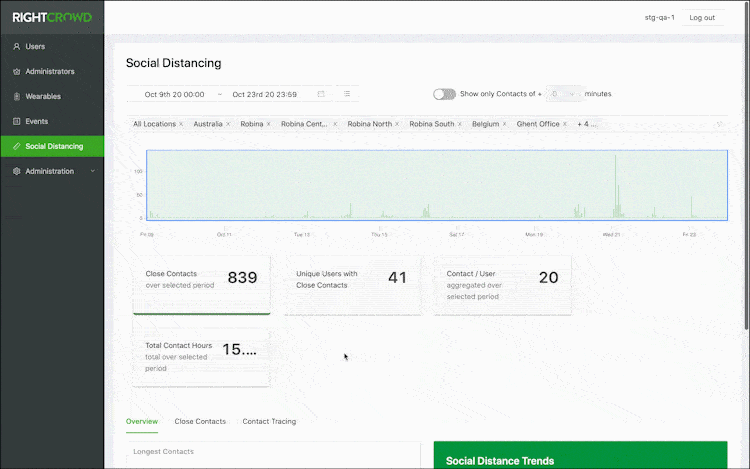Click the Administrators crown icon
This screenshot has height=469, width=750.
click(17, 71)
